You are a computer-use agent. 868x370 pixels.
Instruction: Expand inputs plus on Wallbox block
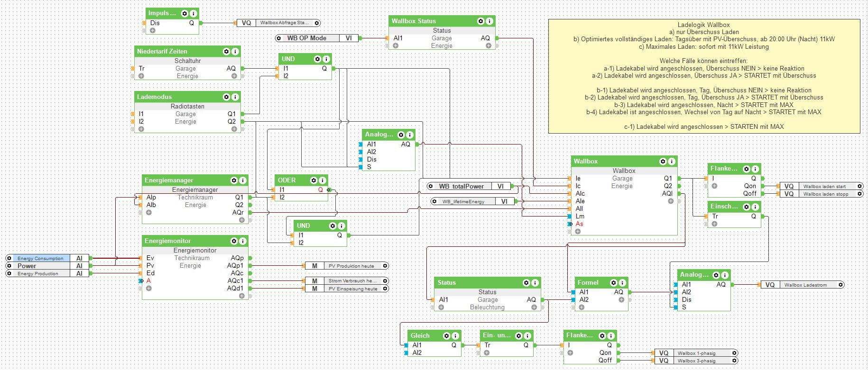[578, 231]
